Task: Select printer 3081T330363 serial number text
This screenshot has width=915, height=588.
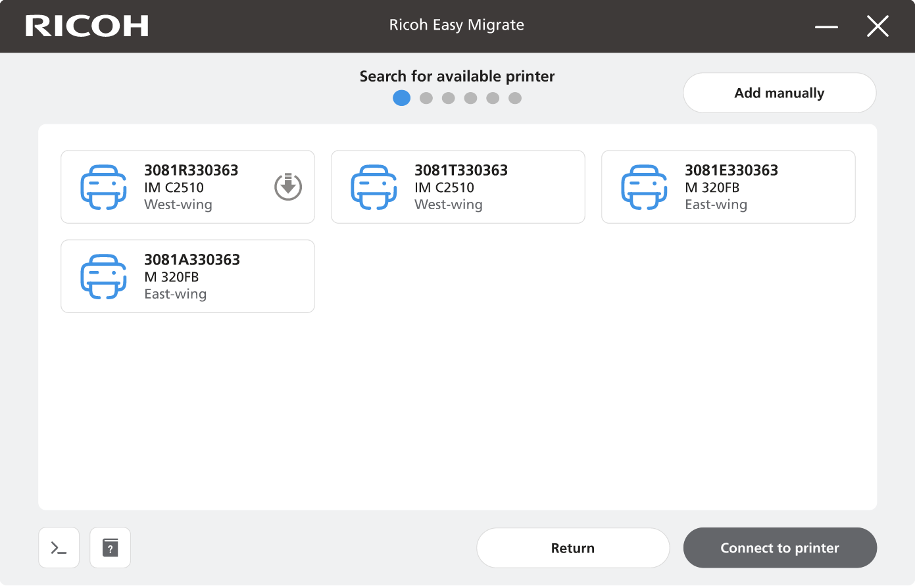Action: (x=461, y=170)
